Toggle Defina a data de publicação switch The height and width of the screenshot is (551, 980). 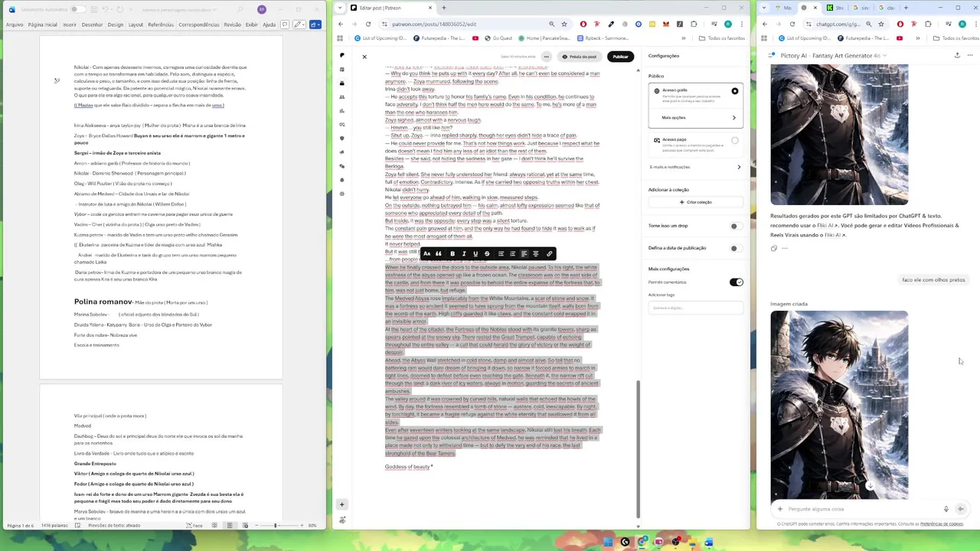pos(735,248)
